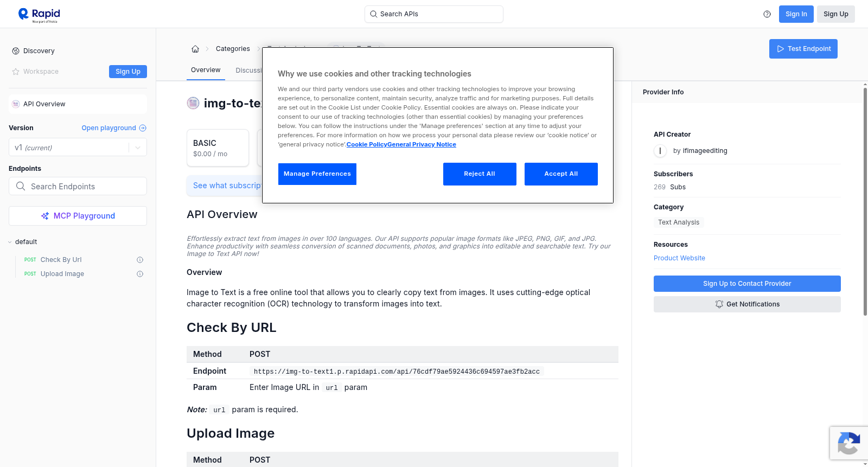Click the Check By URL endpoint code

[397, 372]
